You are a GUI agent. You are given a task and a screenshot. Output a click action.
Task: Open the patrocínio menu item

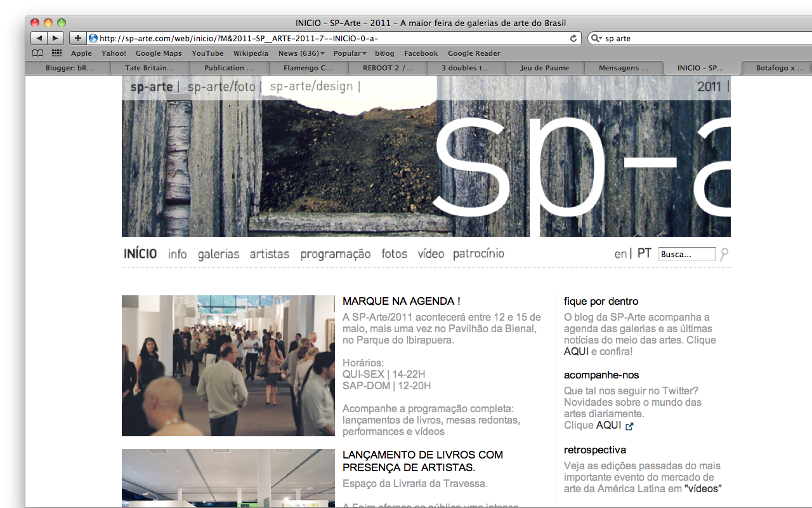(x=479, y=255)
